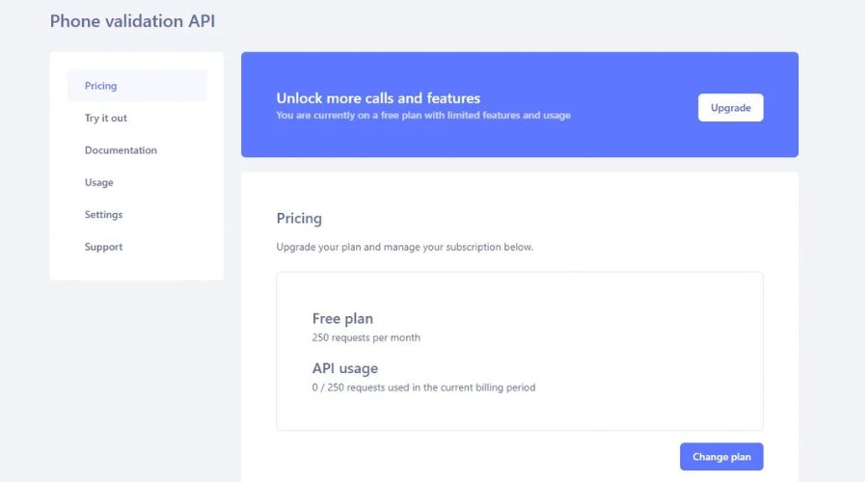Viewport: 868px width, 482px height.
Task: Click the Phone validation API page title
Action: pyautogui.click(x=132, y=21)
